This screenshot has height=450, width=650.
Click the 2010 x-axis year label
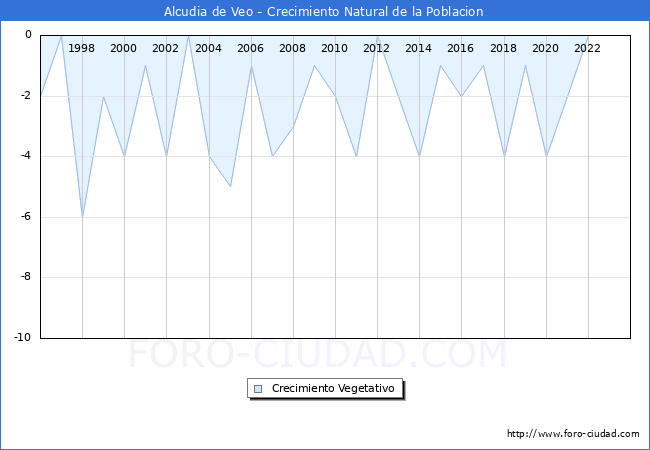[334, 48]
